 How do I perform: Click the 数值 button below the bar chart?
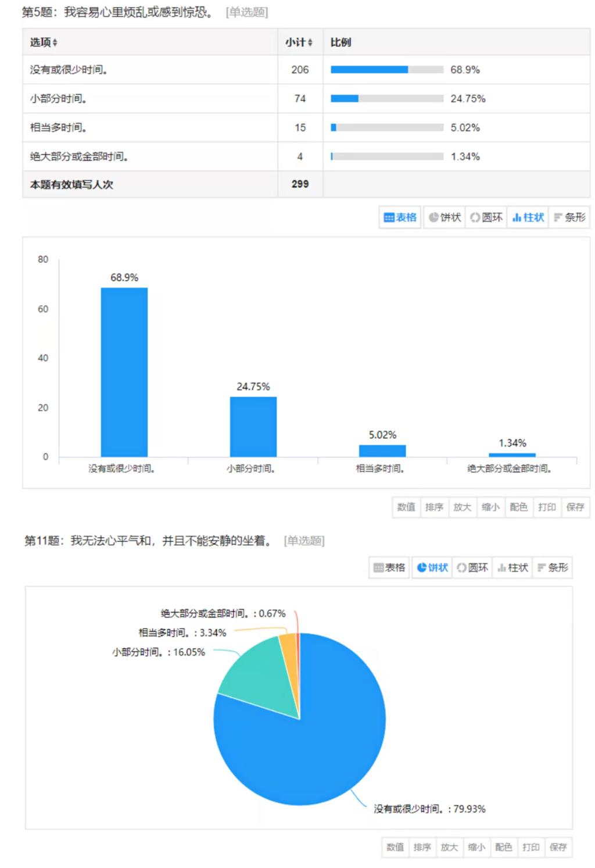pos(406,507)
